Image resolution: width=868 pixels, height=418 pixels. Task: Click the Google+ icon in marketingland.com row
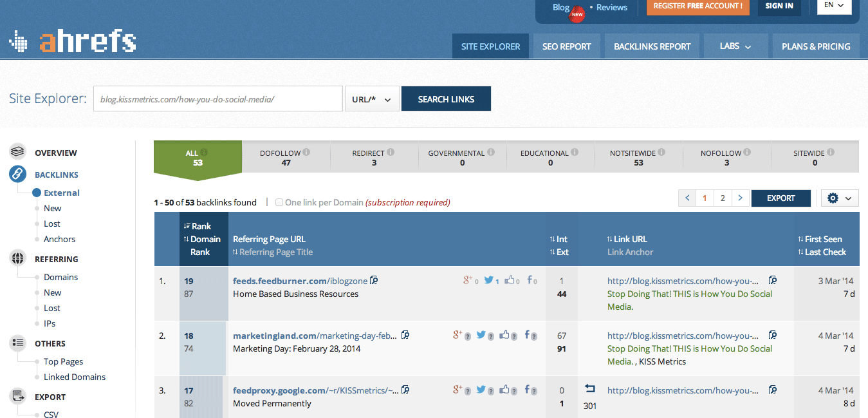(x=458, y=335)
